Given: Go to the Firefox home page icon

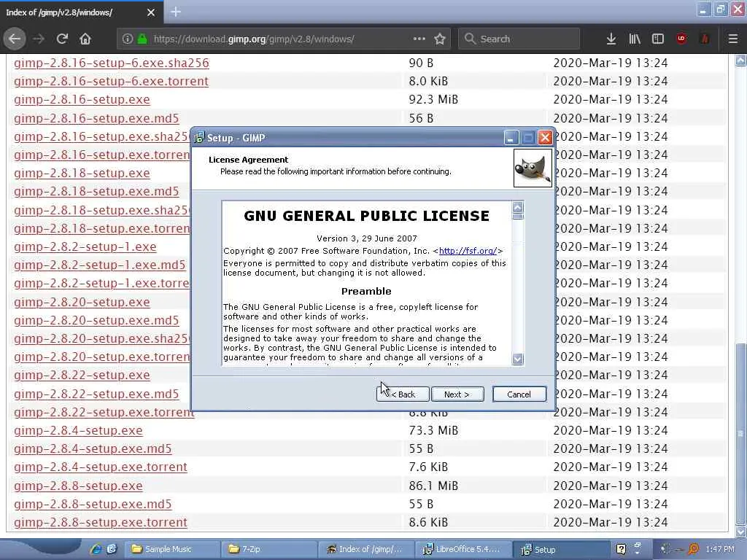Looking at the screenshot, I should (85, 39).
